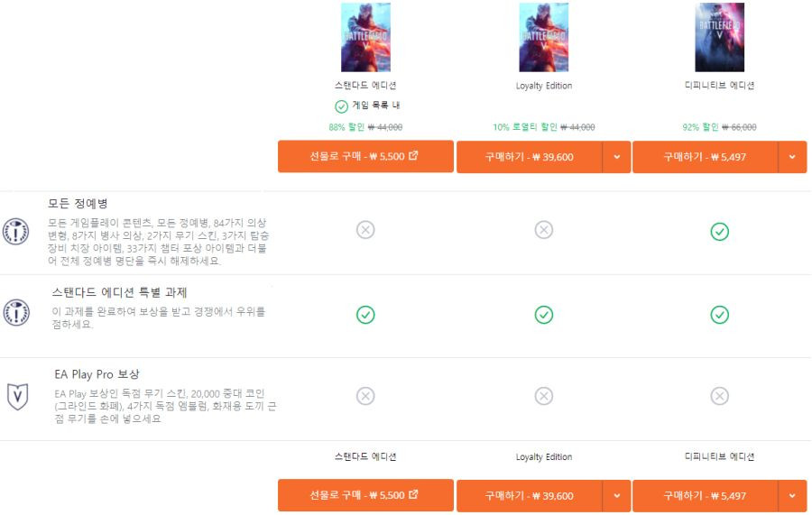Viewport: 812px width, 515px height.
Task: Open bottom Loyalty Edition purchase options arrow
Action: click(617, 495)
